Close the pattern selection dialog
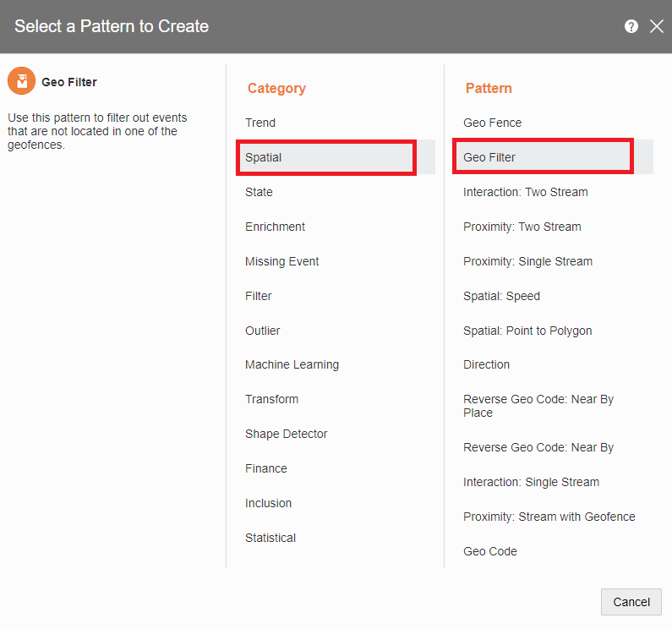This screenshot has height=629, width=672. click(x=656, y=26)
